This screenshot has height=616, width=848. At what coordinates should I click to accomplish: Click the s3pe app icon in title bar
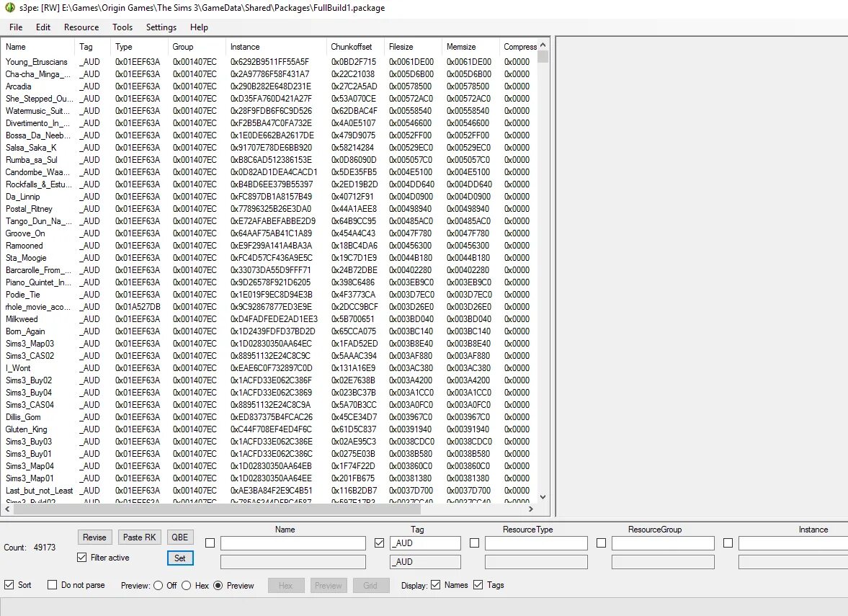pos(9,8)
